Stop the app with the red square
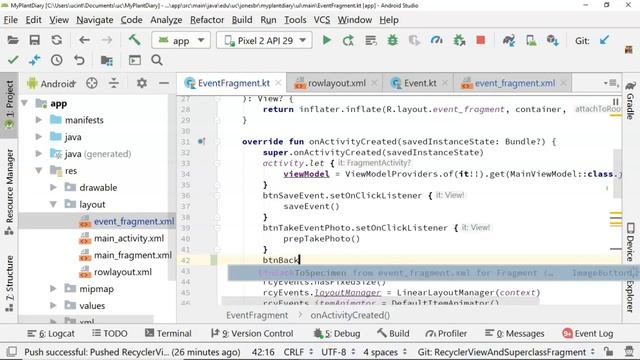This screenshot has width=640, height=360. click(480, 40)
